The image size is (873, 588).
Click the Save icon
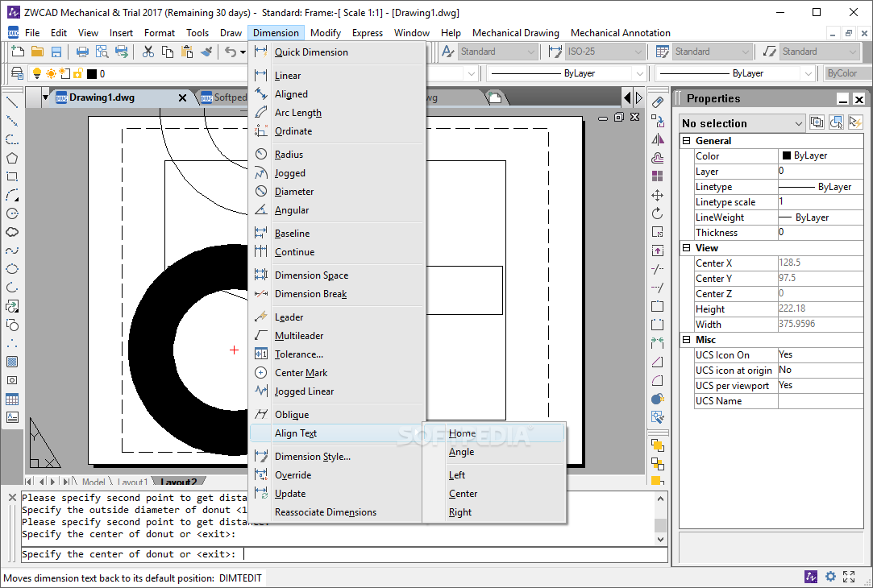coord(56,52)
